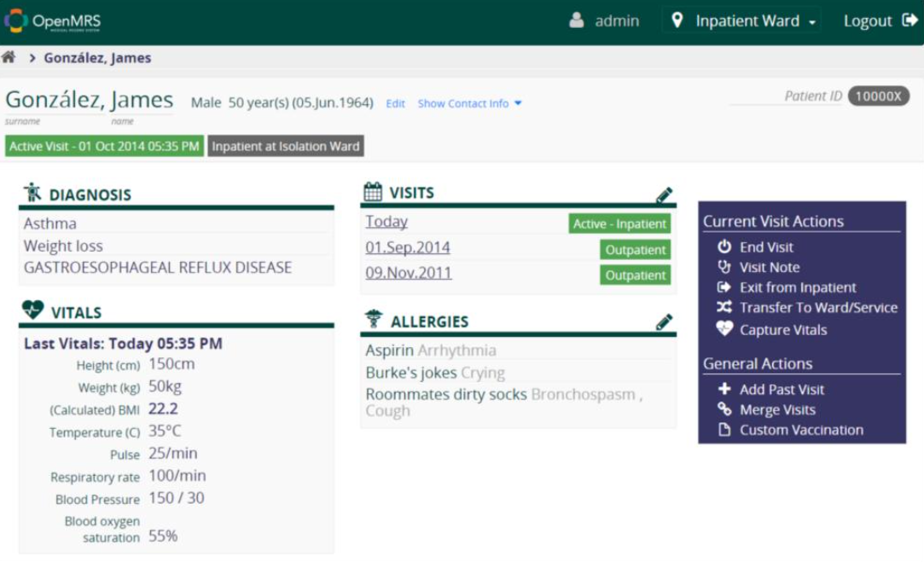924x562 pixels.
Task: Click the Visits calendar icon
Action: click(x=373, y=192)
